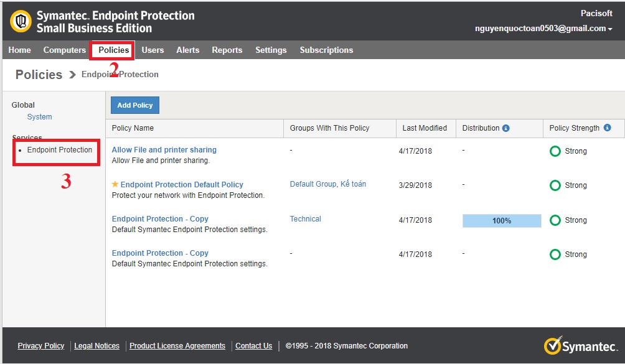Click the Contact Us footer link
This screenshot has width=625, height=364.
pos(254,346)
